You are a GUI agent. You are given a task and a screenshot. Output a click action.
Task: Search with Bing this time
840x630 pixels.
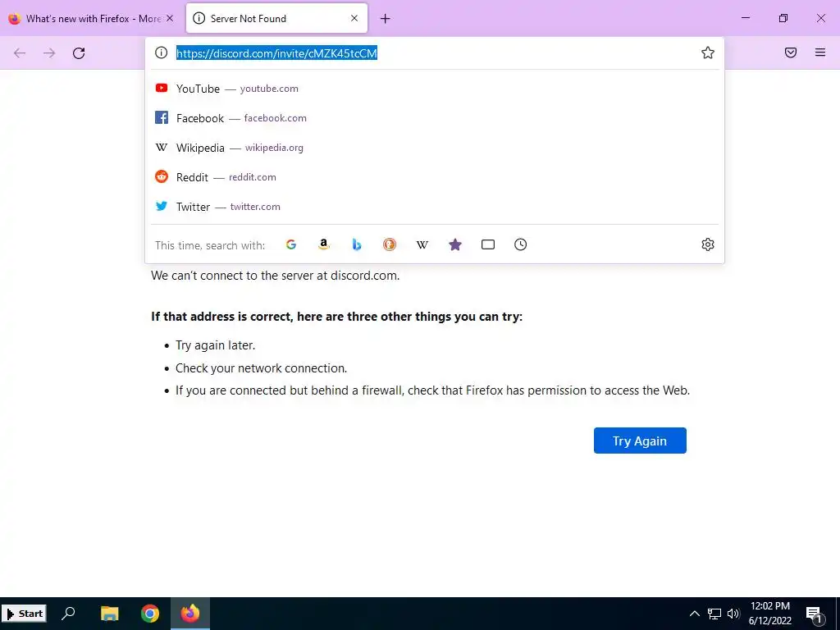(357, 244)
